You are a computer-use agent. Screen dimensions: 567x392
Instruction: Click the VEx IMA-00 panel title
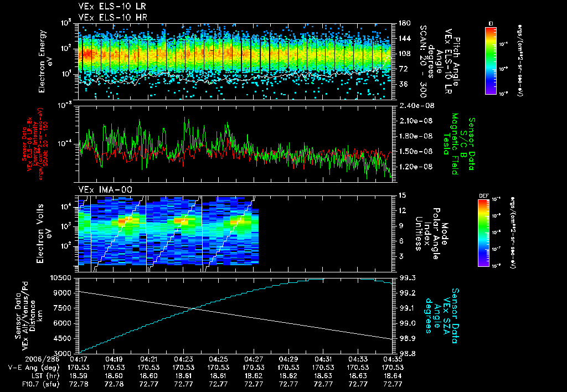tap(105, 189)
